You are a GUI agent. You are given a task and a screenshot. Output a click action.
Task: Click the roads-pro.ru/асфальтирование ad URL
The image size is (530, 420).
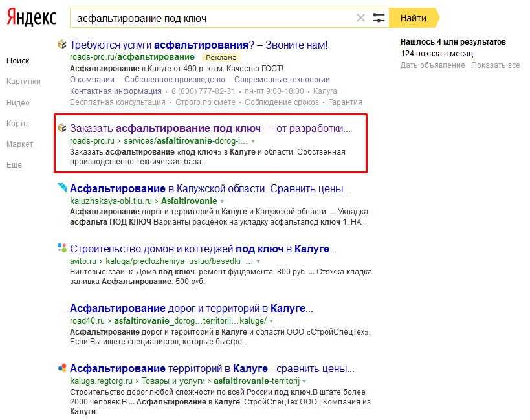coord(132,57)
